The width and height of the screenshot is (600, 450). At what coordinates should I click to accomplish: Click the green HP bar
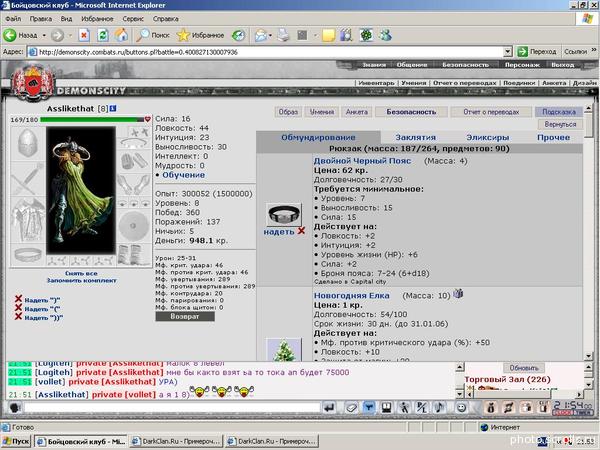pos(92,119)
